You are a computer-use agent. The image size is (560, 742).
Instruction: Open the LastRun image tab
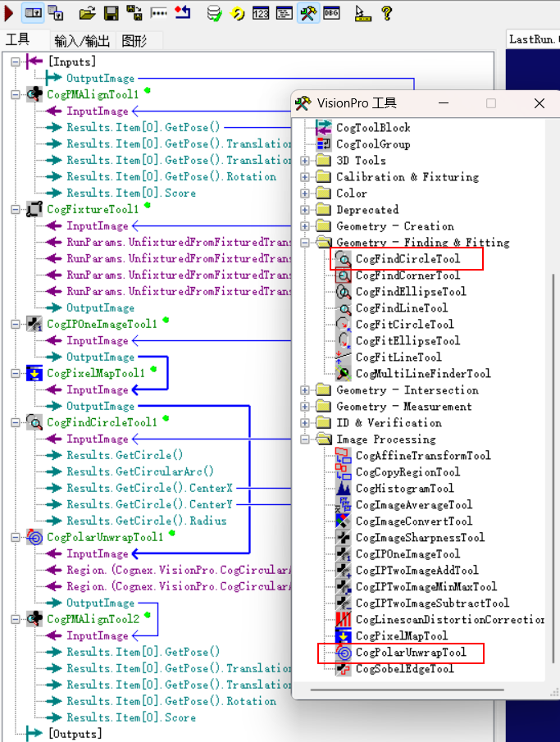(532, 39)
